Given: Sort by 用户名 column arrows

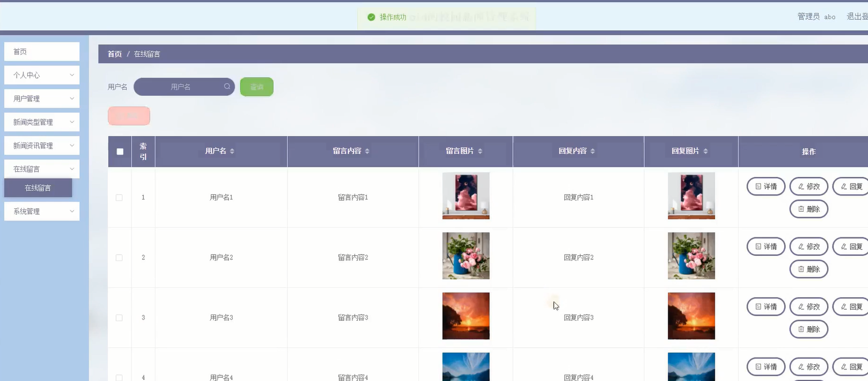Looking at the screenshot, I should [x=232, y=151].
